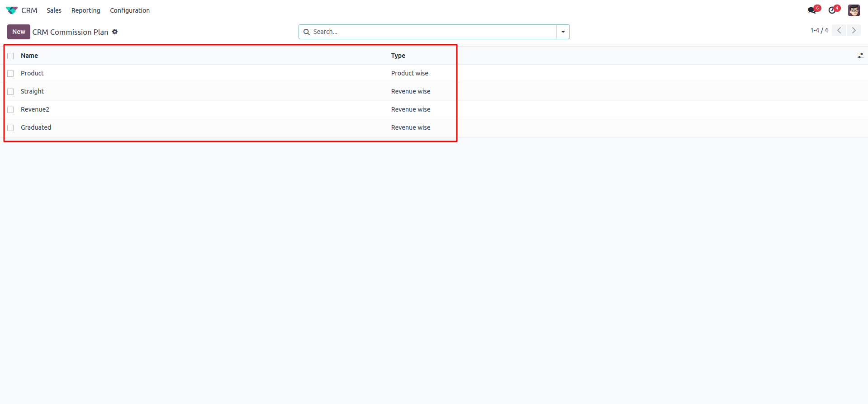The width and height of the screenshot is (868, 404).
Task: Open optional columns adjust icon
Action: [860, 56]
